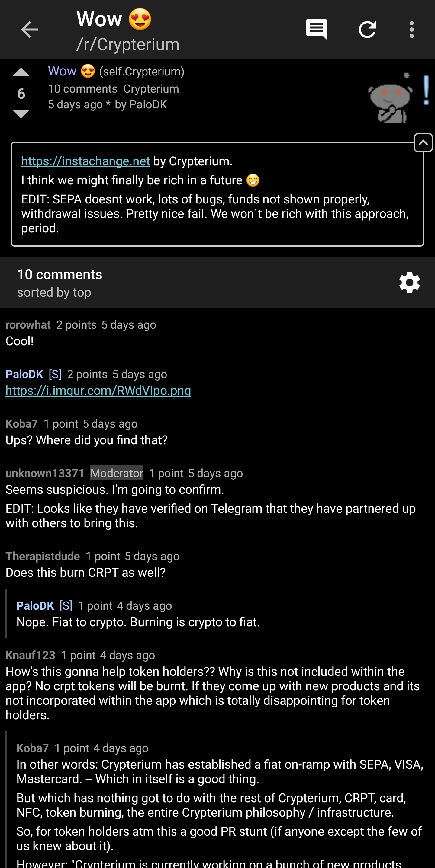Tap the [S] submitter badge next to PaloDK
The width and height of the screenshot is (435, 868).
pyautogui.click(x=55, y=374)
